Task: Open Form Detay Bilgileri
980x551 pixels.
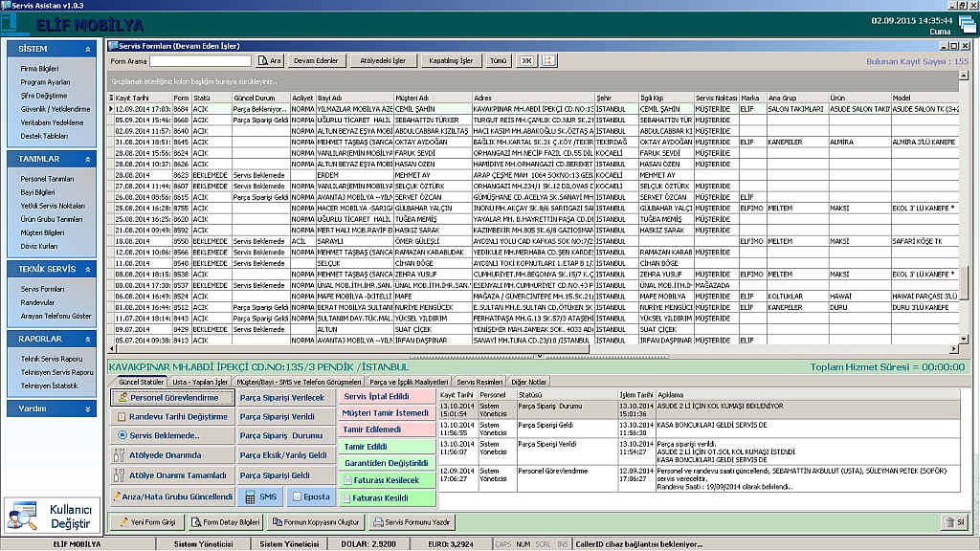Action: coord(226,522)
